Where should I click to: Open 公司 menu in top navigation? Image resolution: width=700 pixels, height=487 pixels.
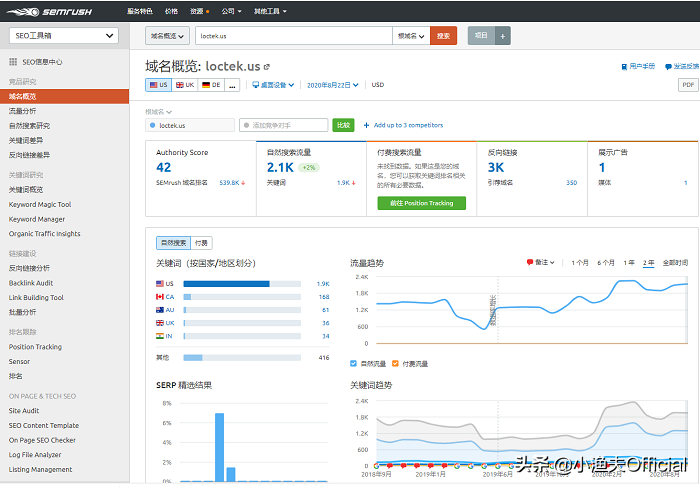coord(231,11)
